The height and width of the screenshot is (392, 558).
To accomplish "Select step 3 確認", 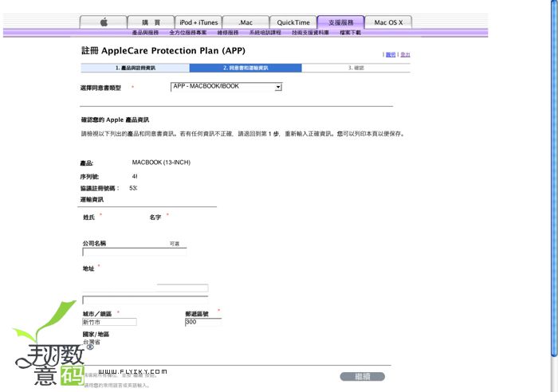I will tap(356, 68).
